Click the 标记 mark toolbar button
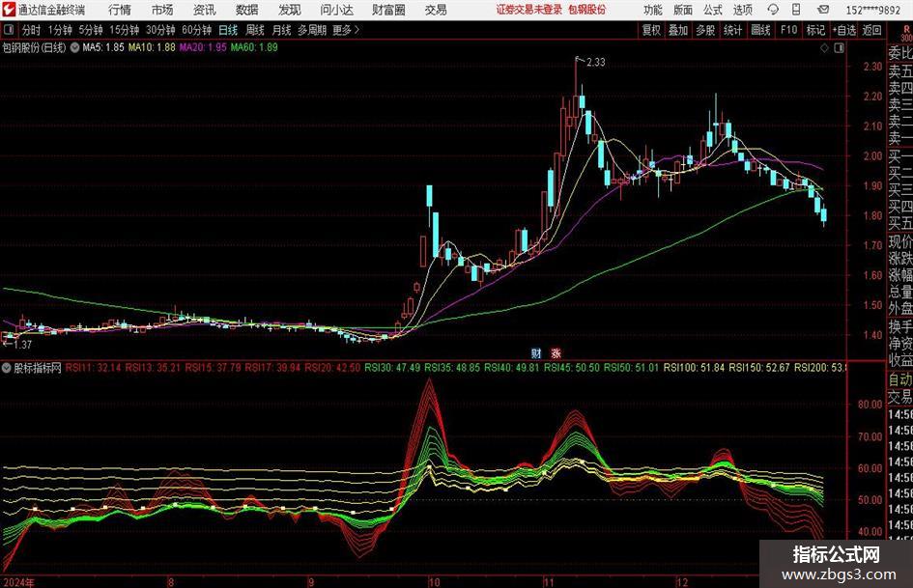913x588 pixels. [815, 30]
